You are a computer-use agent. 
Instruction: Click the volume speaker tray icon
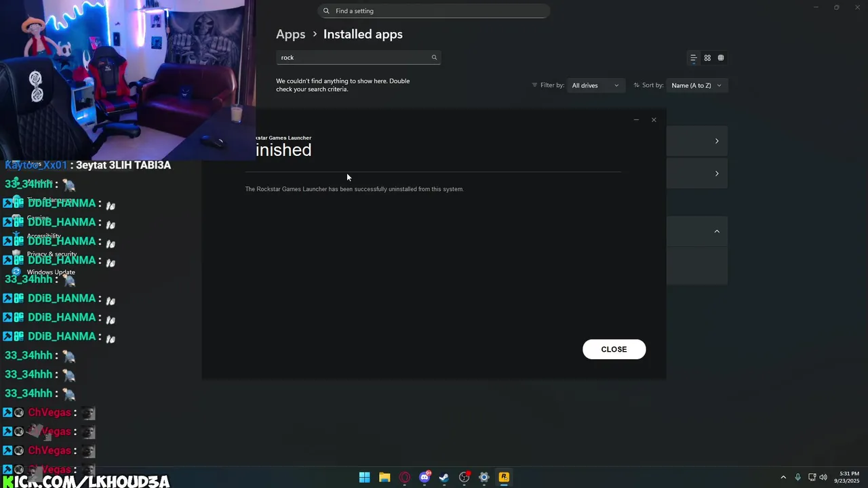tap(823, 477)
